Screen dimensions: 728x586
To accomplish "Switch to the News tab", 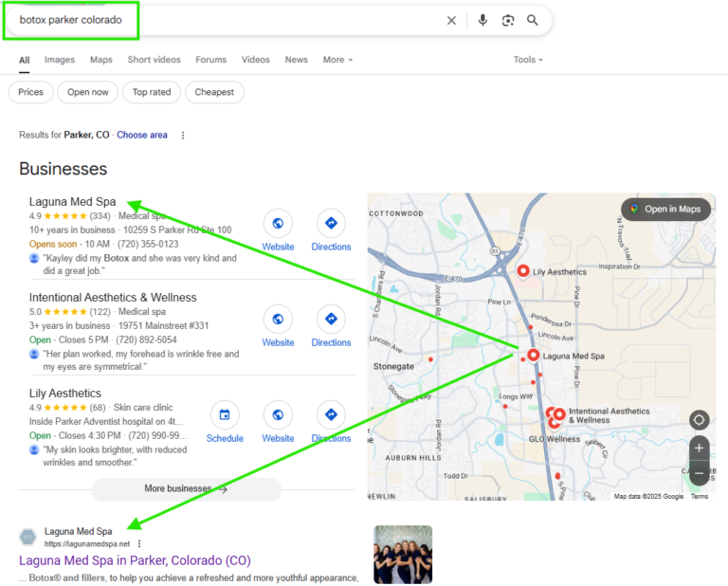I will coord(296,60).
